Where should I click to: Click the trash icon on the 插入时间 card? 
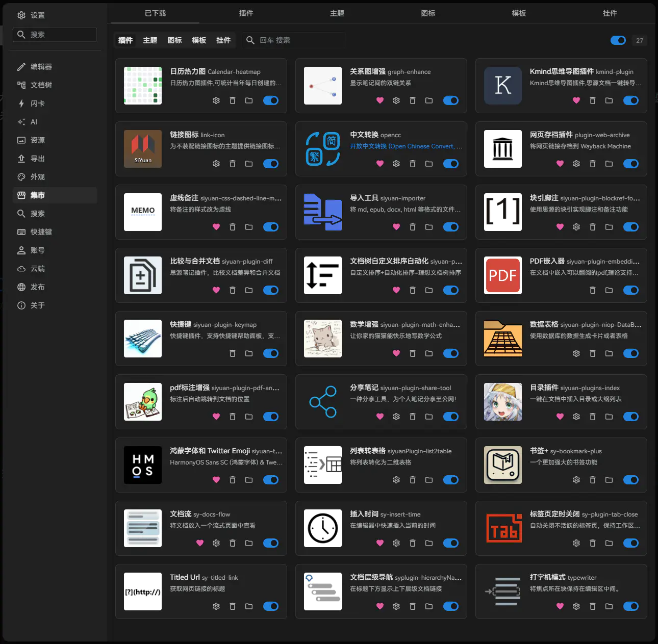(x=413, y=543)
